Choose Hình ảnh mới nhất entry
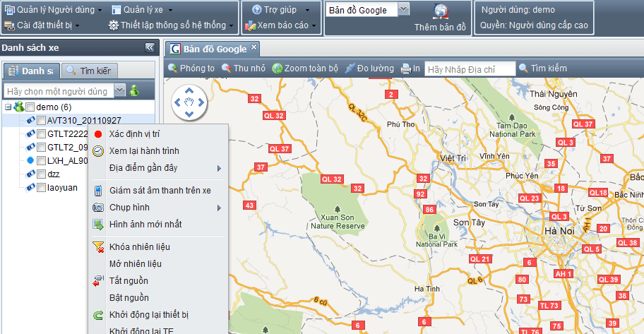This screenshot has width=644, height=334. point(159,225)
